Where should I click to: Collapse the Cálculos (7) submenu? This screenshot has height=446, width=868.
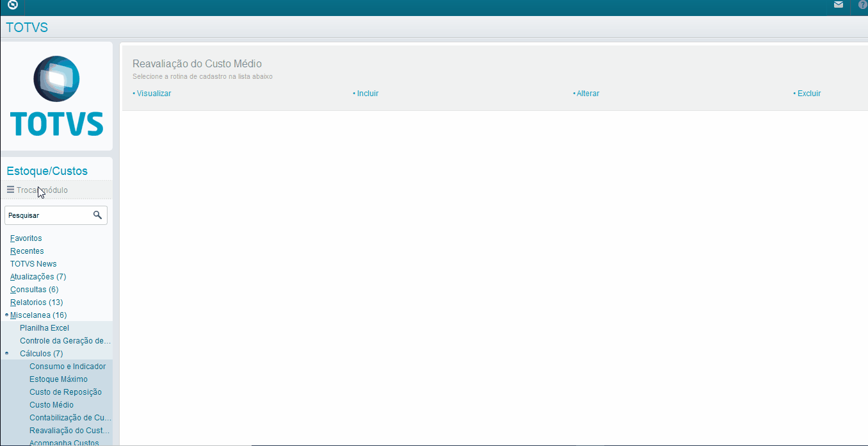pyautogui.click(x=42, y=354)
